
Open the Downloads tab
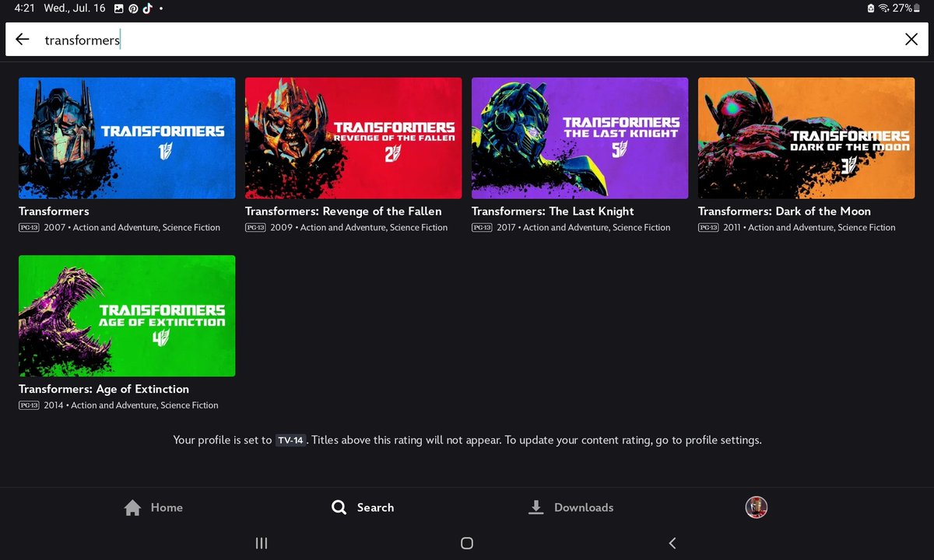point(571,507)
